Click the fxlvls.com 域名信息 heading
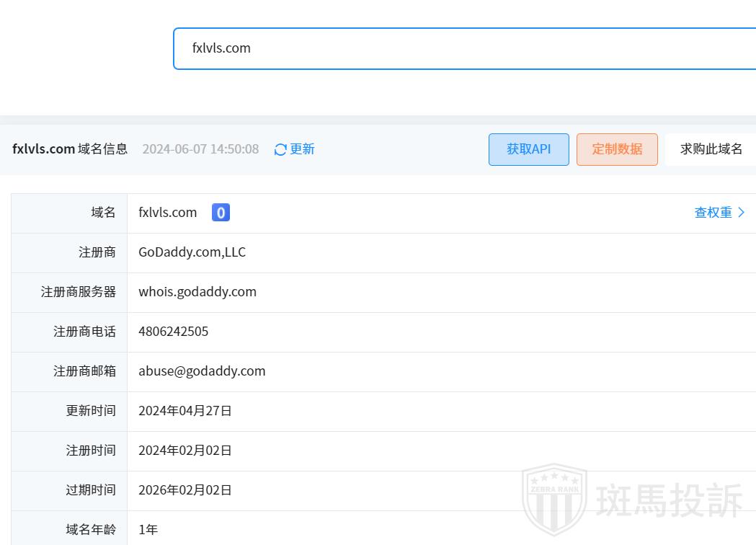Viewport: 756px width, 545px height. coord(70,149)
